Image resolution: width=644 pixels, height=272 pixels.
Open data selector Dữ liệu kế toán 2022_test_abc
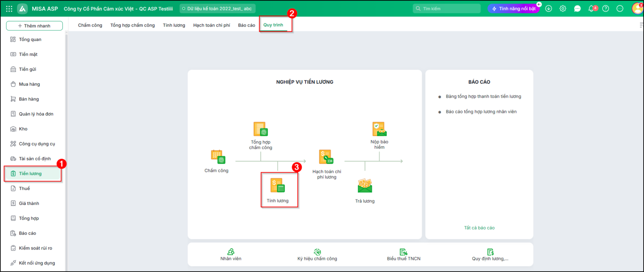(217, 8)
